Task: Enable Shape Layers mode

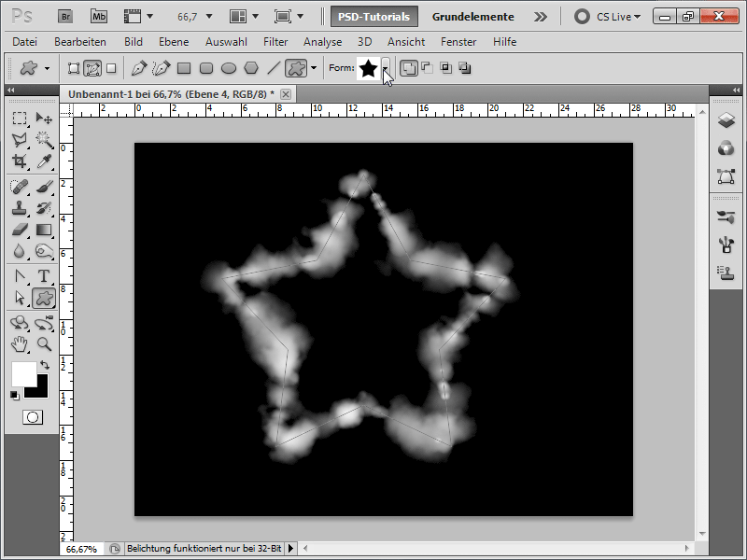Action: tap(74, 68)
